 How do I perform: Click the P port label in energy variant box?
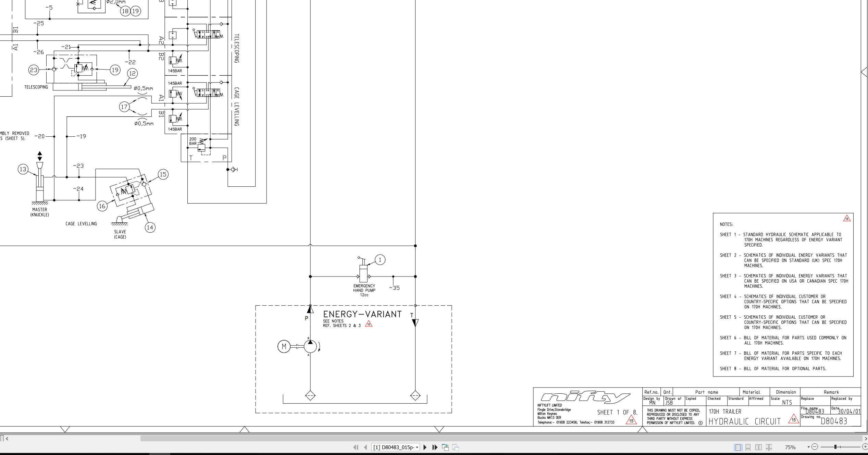tap(307, 318)
